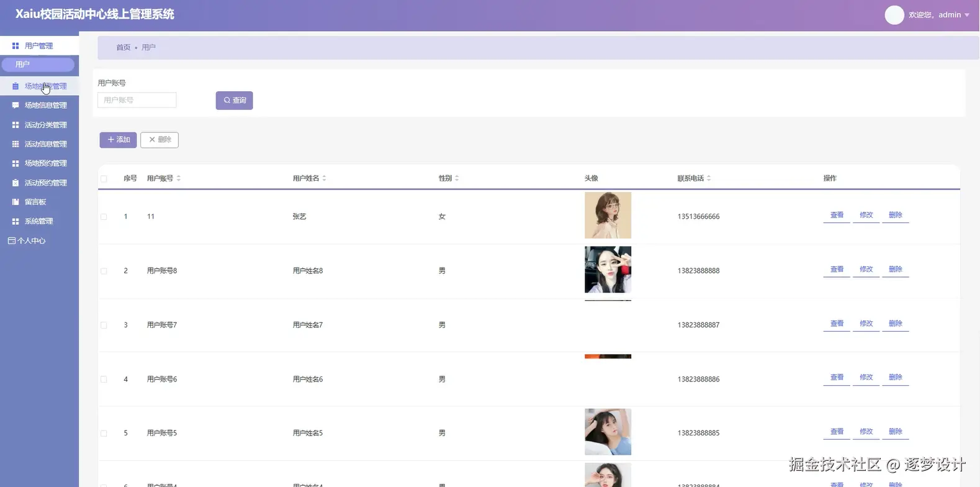Screen dimensions: 980x487
Task: Click the sort arrows on 用户姓名 column
Action: click(325, 178)
